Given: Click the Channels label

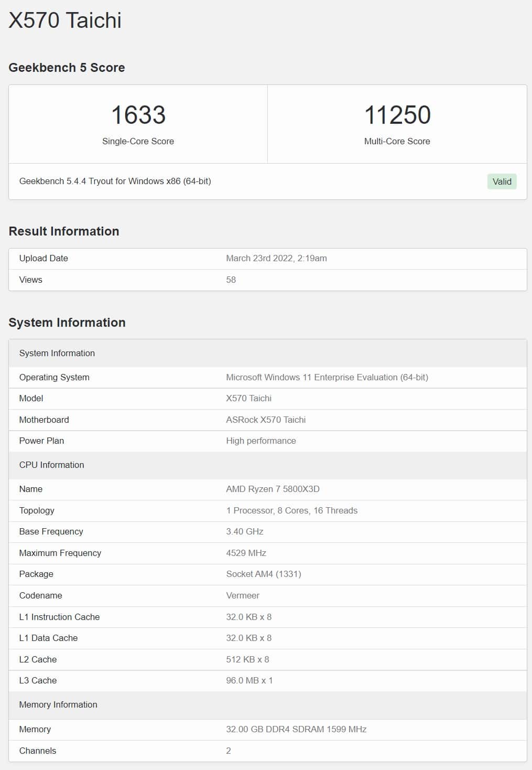Looking at the screenshot, I should click(x=38, y=751).
